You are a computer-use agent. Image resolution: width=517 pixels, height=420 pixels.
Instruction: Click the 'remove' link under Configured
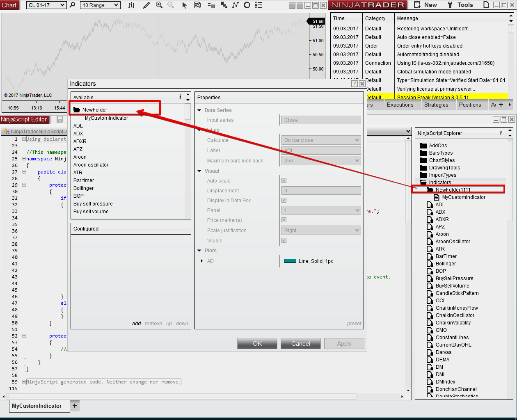tap(153, 323)
